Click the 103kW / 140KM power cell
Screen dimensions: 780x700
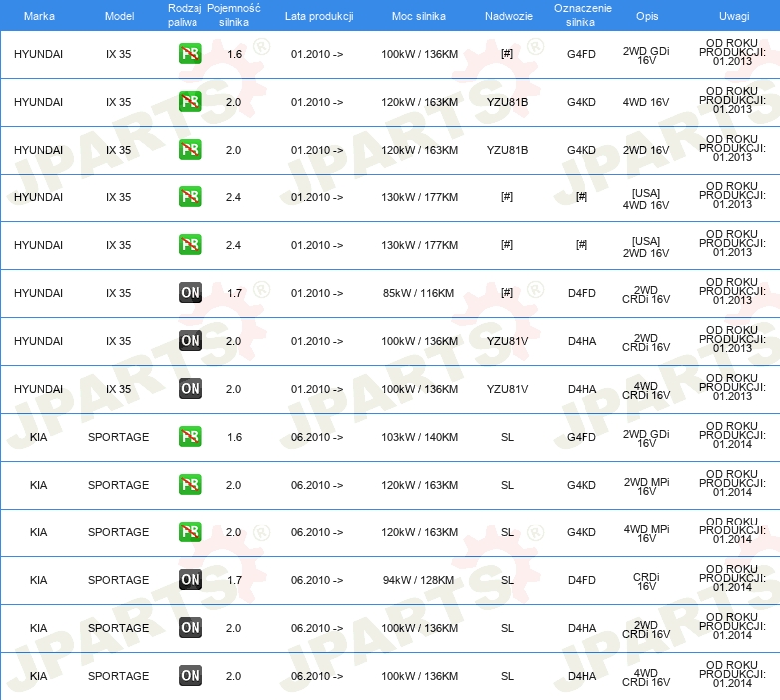click(419, 437)
